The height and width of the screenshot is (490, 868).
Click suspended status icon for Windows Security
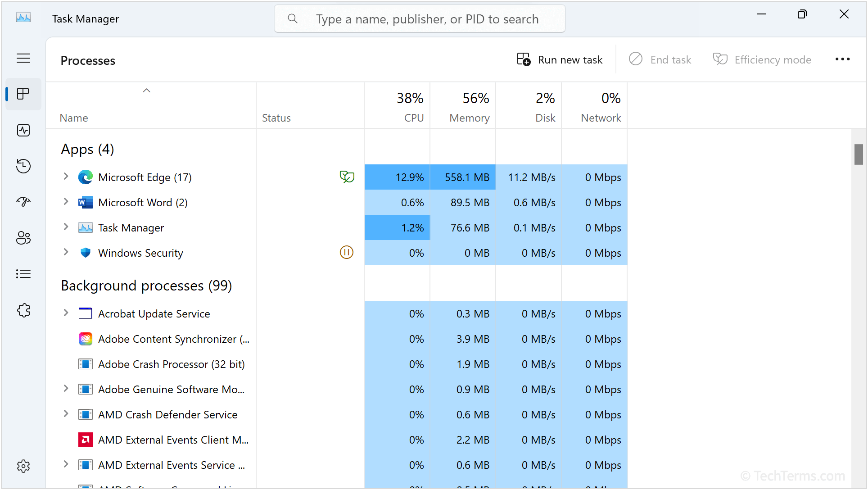[x=347, y=252]
